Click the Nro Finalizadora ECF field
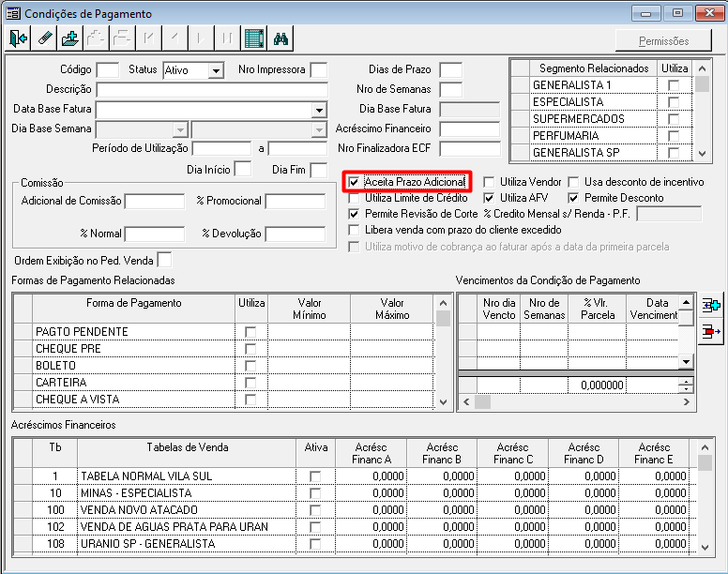 pyautogui.click(x=470, y=149)
